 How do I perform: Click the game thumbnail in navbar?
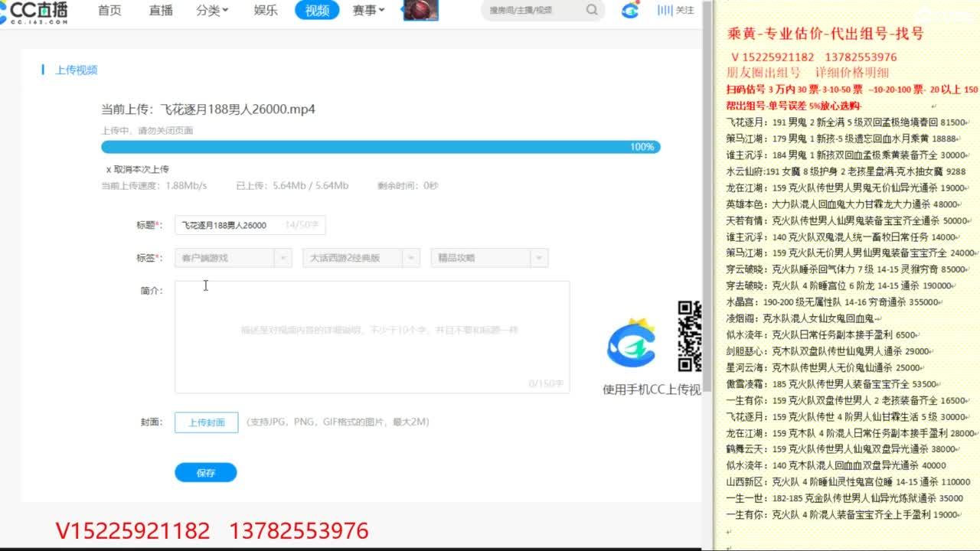coord(421,11)
